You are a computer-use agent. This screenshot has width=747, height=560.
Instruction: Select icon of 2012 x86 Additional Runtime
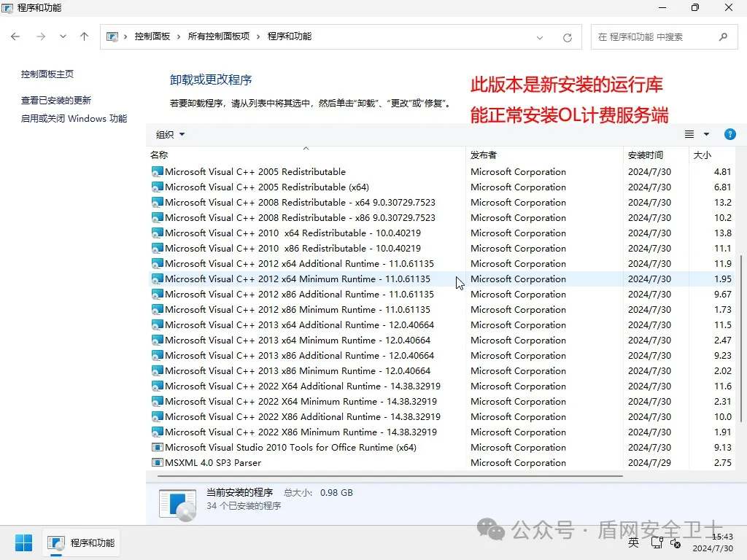click(x=158, y=294)
